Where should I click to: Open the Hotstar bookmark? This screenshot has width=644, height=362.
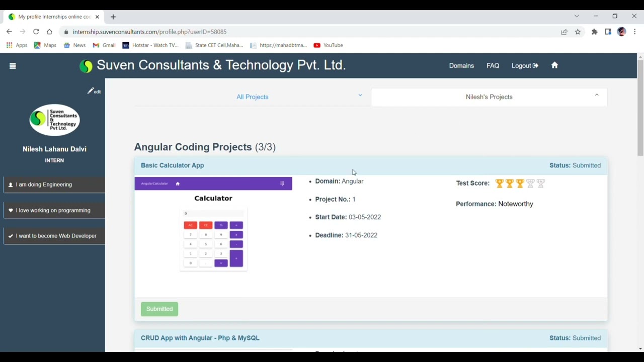click(150, 45)
